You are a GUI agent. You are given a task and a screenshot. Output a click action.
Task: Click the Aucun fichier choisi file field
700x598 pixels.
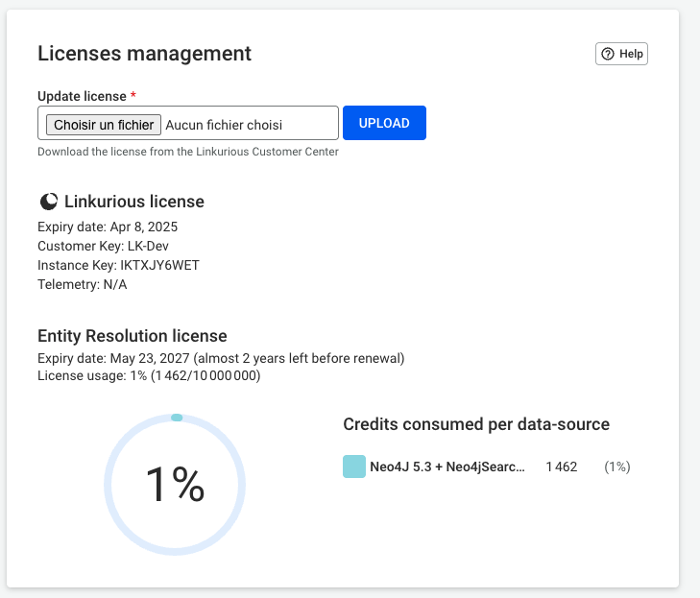pos(188,123)
